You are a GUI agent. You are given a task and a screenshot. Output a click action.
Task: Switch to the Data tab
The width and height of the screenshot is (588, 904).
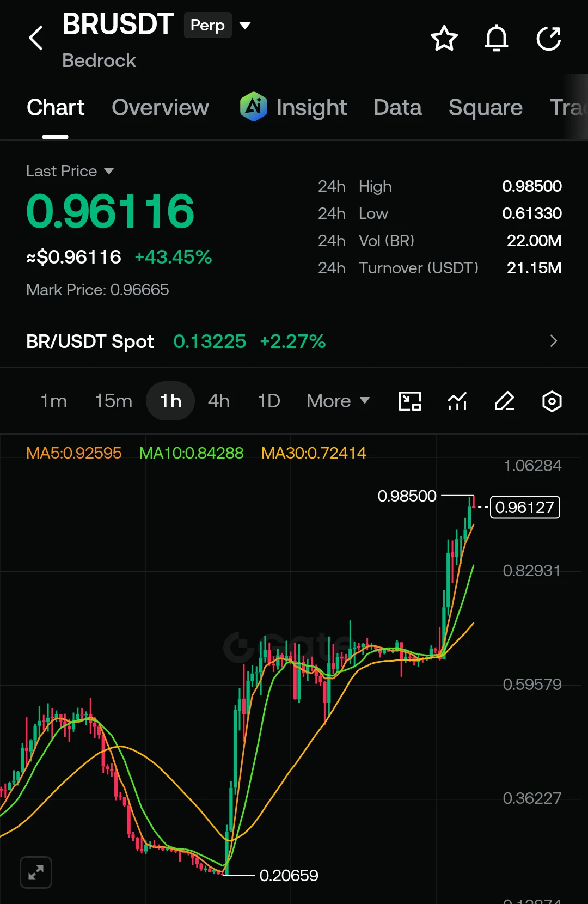pyautogui.click(x=398, y=107)
